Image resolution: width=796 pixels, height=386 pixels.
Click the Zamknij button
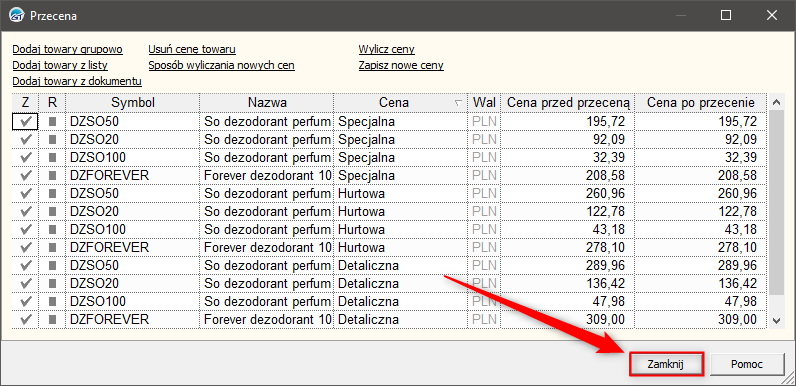click(666, 364)
